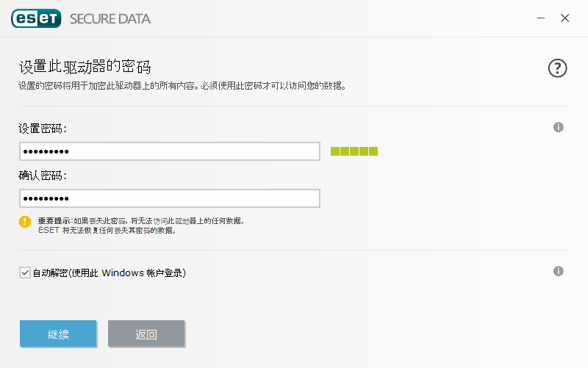
Task: Click the ESET logo in the header
Action: click(36, 18)
